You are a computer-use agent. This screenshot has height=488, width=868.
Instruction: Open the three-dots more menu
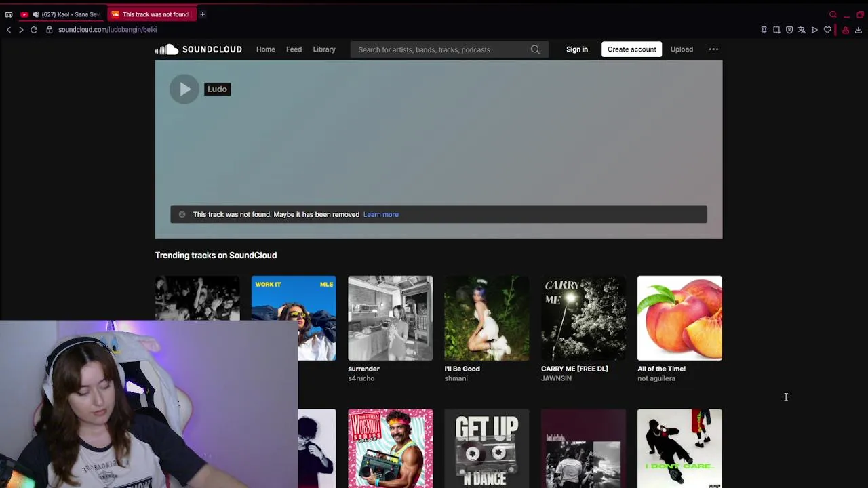point(713,49)
